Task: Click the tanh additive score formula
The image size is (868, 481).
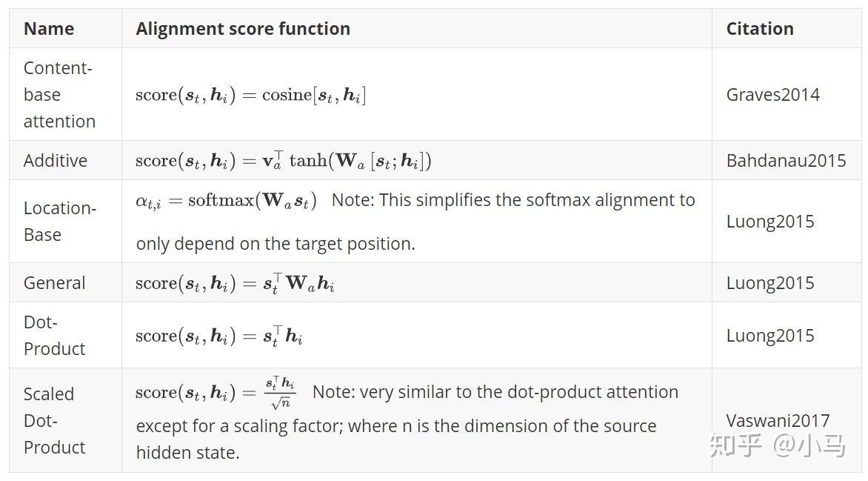Action: point(283,161)
